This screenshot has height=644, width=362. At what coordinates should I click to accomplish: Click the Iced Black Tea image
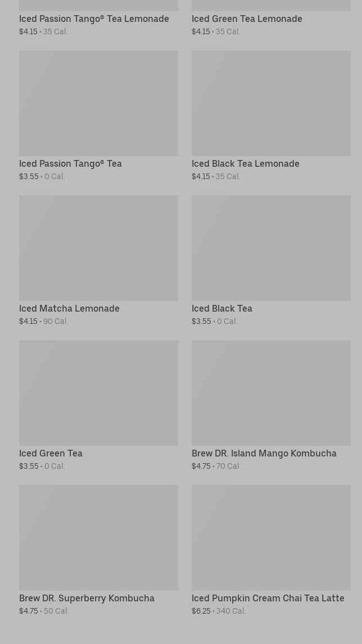tap(271, 248)
